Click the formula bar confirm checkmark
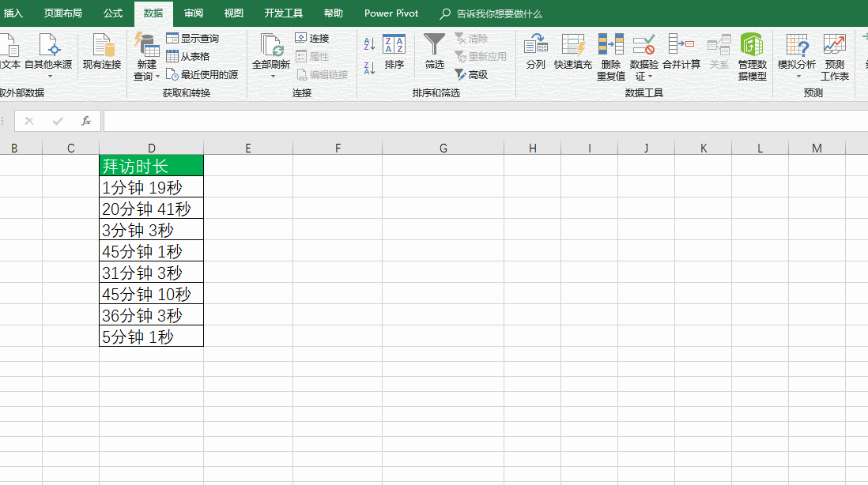The image size is (868, 485). (x=58, y=121)
